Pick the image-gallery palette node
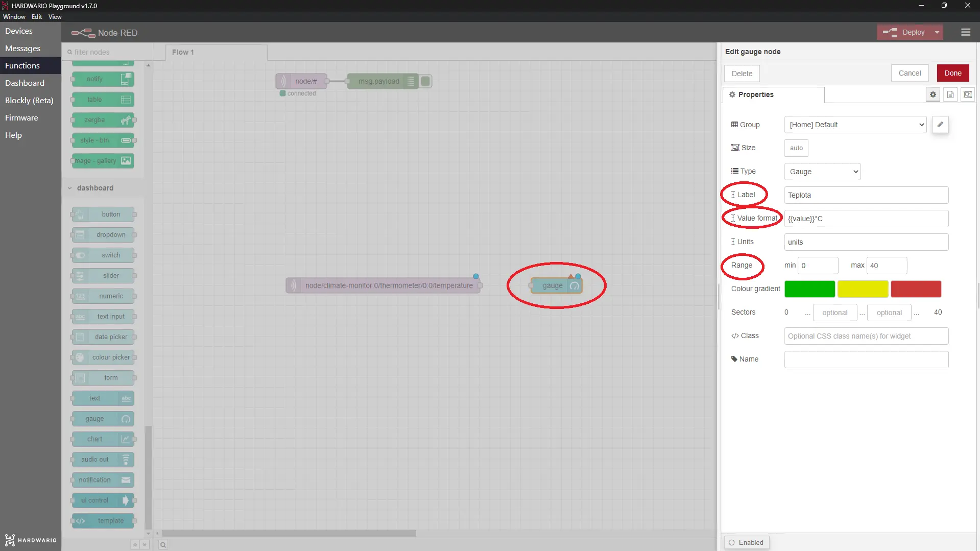 (104, 161)
